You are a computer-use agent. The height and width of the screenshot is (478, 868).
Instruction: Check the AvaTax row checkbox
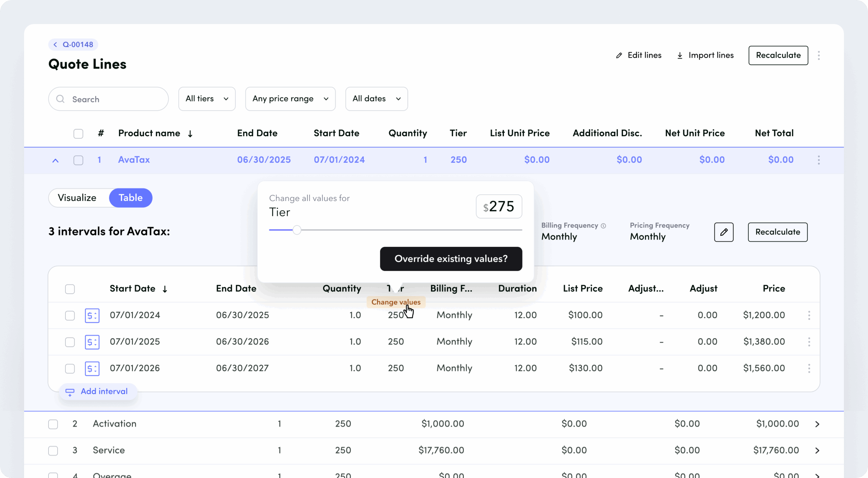(78, 160)
